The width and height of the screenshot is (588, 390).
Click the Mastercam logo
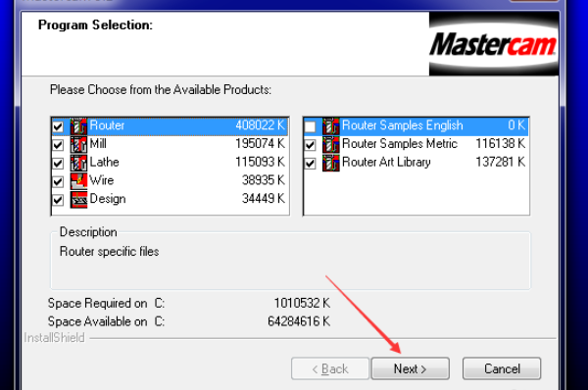point(494,44)
